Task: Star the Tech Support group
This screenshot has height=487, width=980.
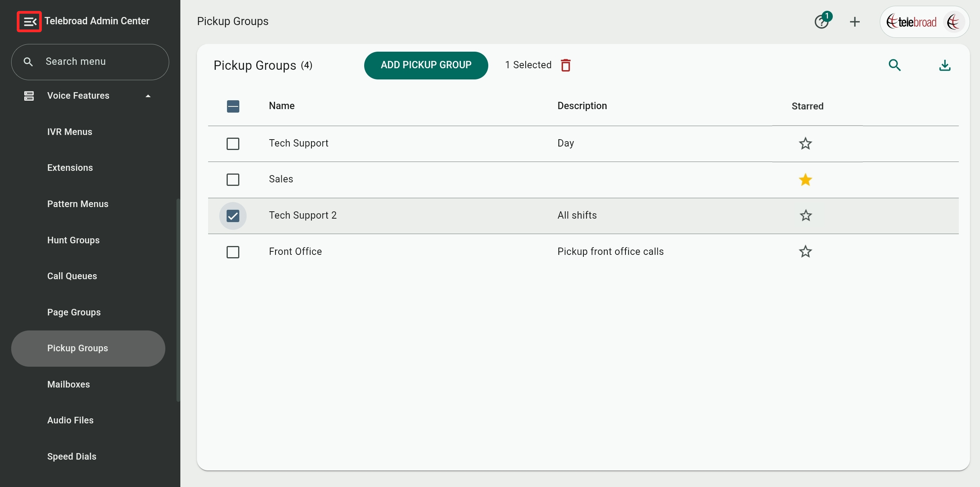Action: tap(805, 144)
